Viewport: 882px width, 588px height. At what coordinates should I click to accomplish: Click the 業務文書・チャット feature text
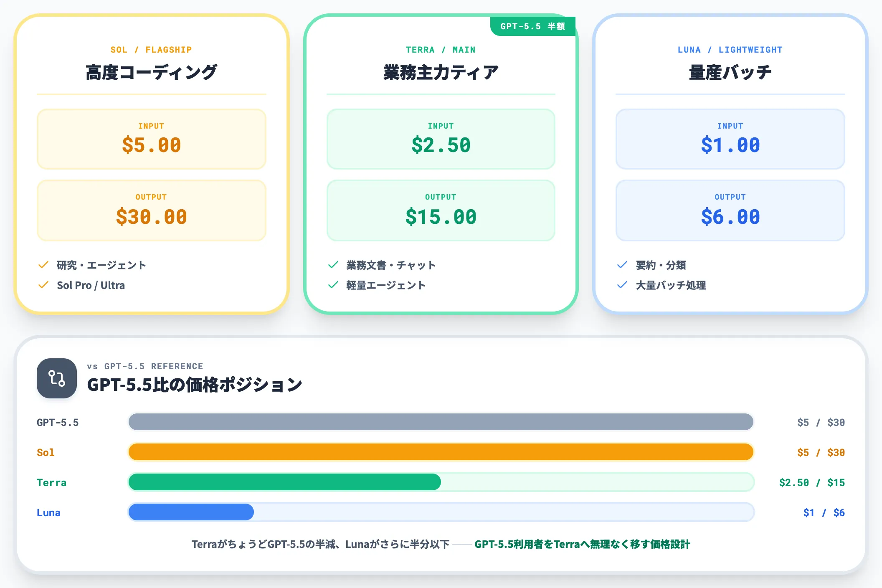click(x=391, y=265)
